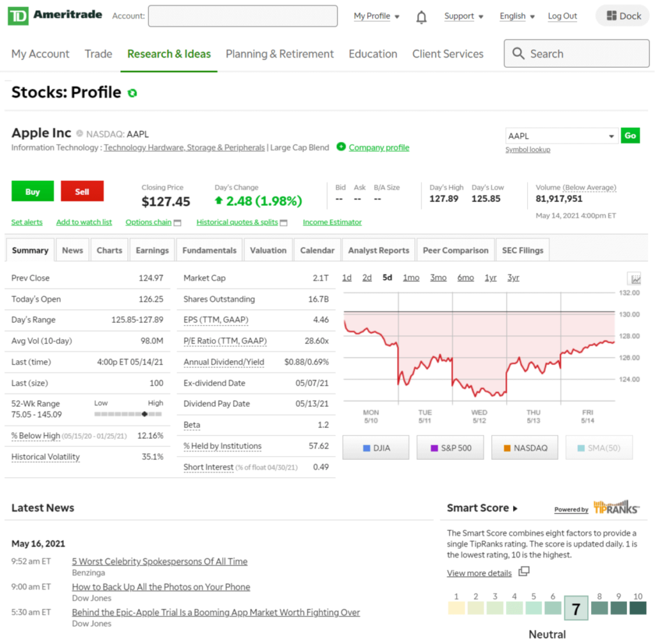655x644 pixels.
Task: Expand the AAPL symbol dropdown
Action: pos(611,136)
